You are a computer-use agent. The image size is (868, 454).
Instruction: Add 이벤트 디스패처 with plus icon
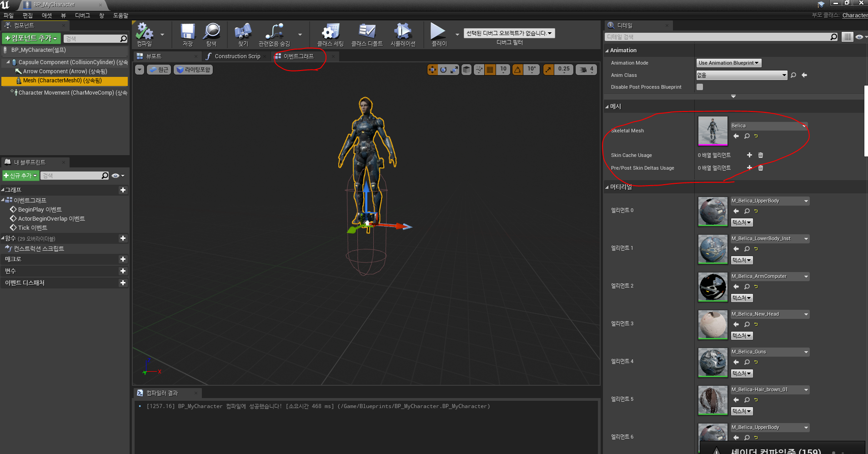(x=123, y=283)
